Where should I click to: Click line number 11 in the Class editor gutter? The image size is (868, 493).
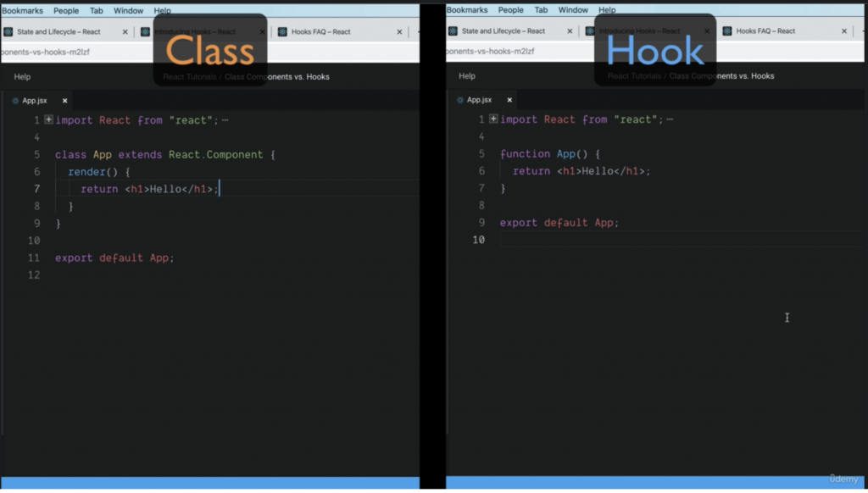tap(34, 258)
